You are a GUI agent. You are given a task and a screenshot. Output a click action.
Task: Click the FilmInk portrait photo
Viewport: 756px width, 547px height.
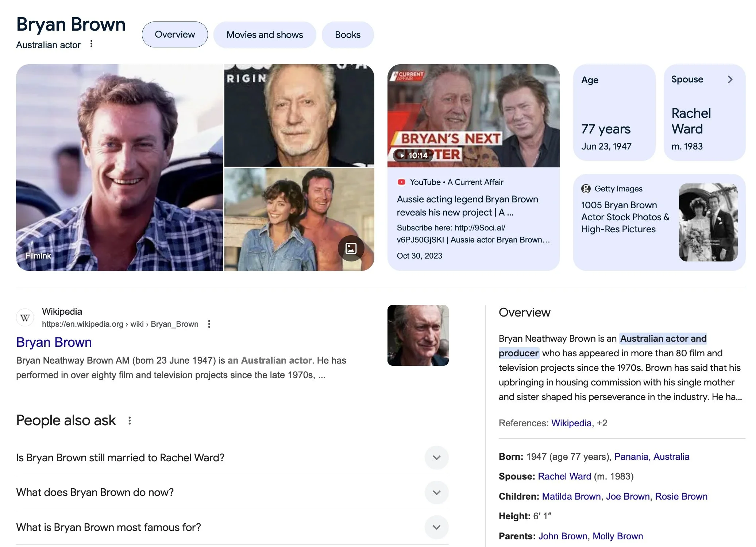[x=119, y=168]
